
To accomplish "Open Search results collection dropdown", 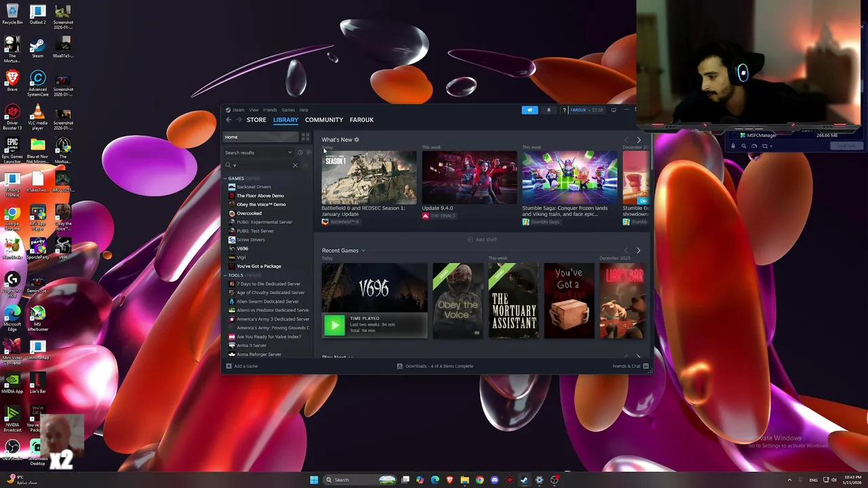I will 259,152.
